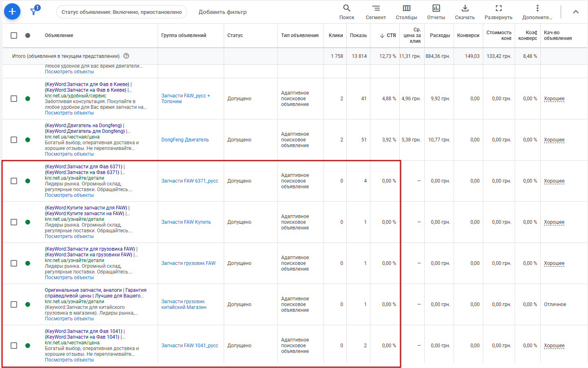Click green status dot of Запчасти FAW 1041_русс row

pyautogui.click(x=28, y=346)
